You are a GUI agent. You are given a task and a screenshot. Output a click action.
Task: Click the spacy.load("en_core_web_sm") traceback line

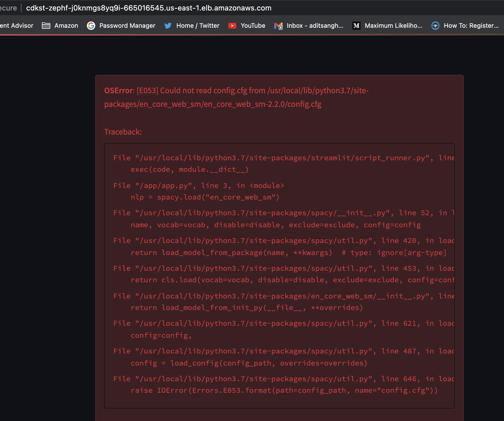click(x=205, y=197)
